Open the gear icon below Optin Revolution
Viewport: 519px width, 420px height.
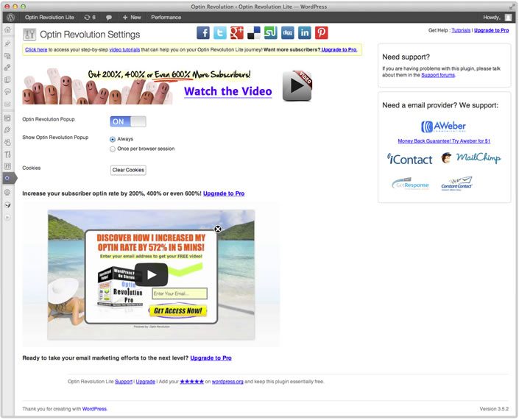click(x=7, y=192)
